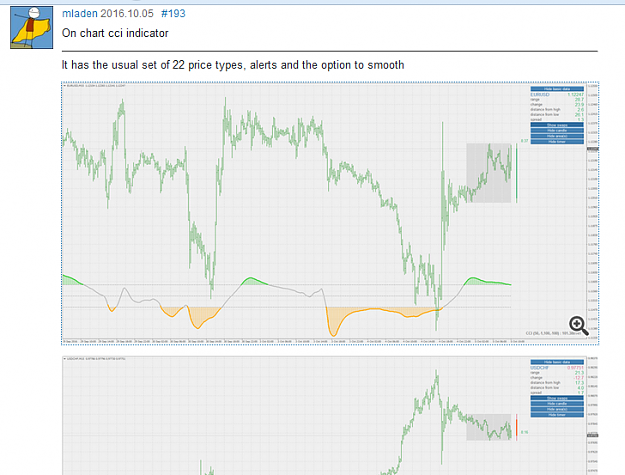
Task: Click the '22 price types' description sentence
Action: pyautogui.click(x=233, y=65)
